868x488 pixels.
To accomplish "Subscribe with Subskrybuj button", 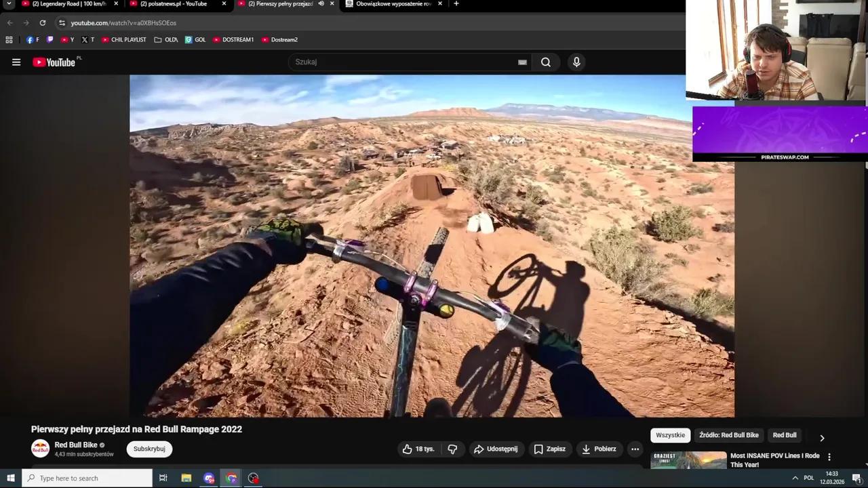I will click(149, 449).
